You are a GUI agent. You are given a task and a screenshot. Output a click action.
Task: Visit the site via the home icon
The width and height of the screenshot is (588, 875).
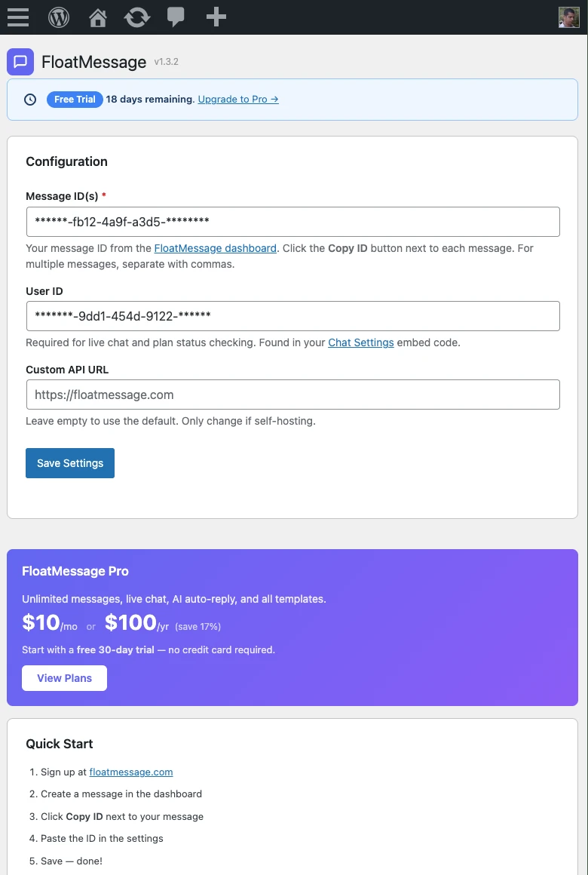[97, 17]
